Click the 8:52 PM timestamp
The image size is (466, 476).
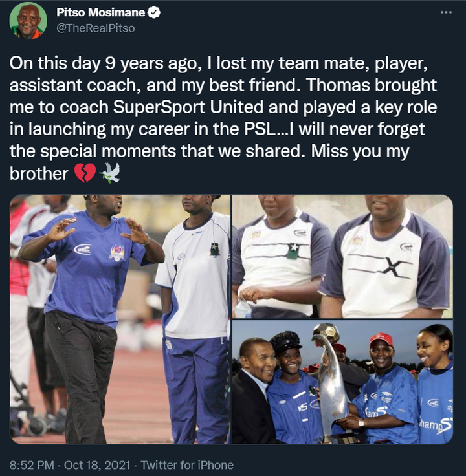32,465
